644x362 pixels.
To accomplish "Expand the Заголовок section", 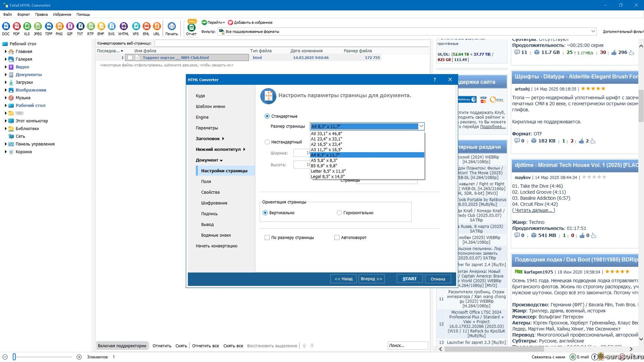I will tap(210, 139).
